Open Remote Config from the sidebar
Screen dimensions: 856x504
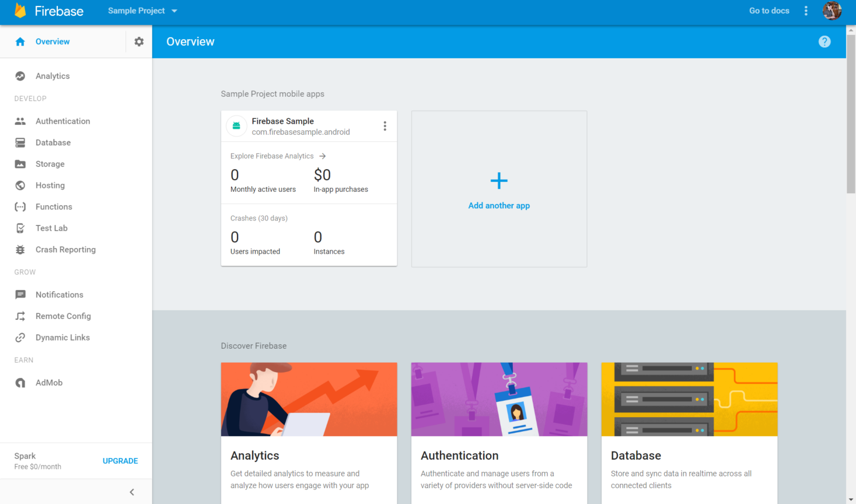coord(21,316)
